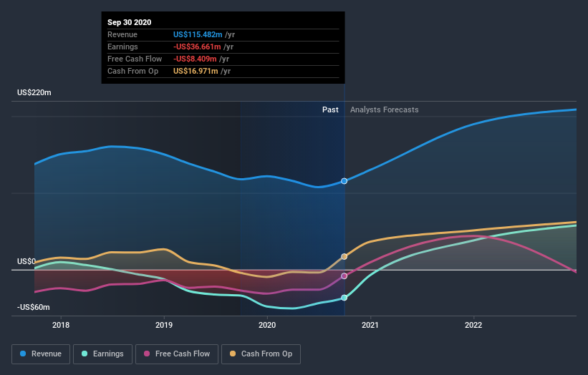Click the orange Cash From Op data point marker
This screenshot has height=375, width=588.
click(x=344, y=257)
